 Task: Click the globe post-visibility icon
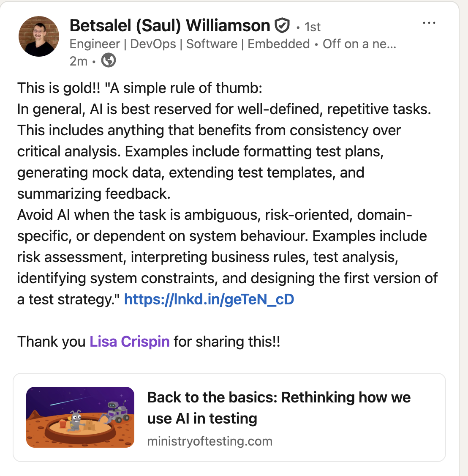[x=108, y=60]
